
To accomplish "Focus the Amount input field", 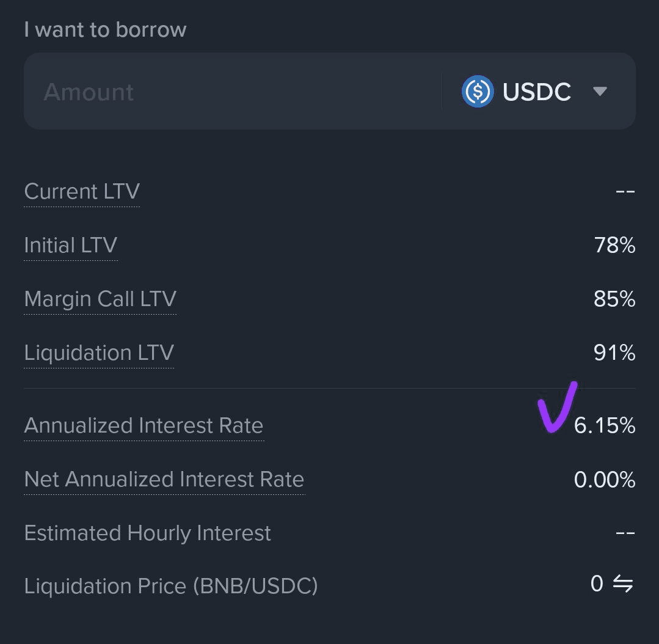I will 232,91.
